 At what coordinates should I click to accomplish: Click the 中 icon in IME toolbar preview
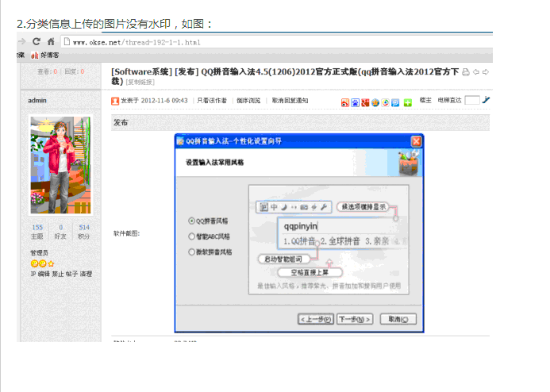point(274,207)
